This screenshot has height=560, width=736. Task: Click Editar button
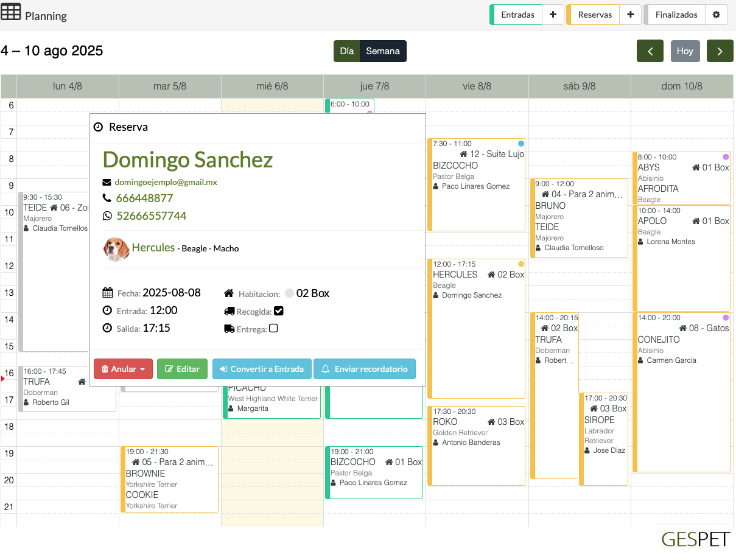click(182, 369)
